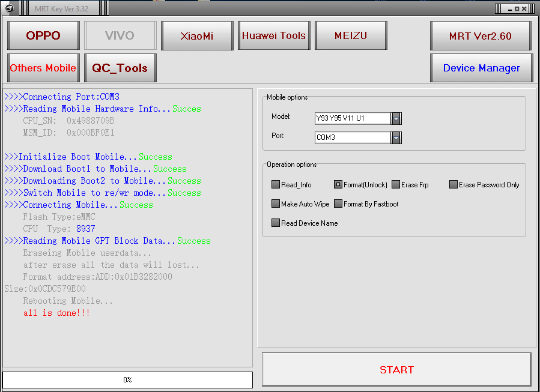Click 'Switch Mobile to re/wr mode' line
Screen dimensions: 540x392
click(103, 193)
